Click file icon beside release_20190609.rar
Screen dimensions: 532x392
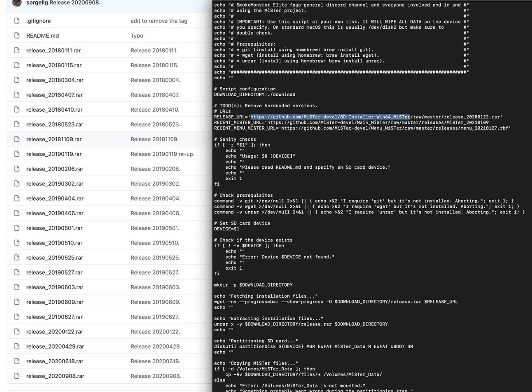pyautogui.click(x=16, y=302)
